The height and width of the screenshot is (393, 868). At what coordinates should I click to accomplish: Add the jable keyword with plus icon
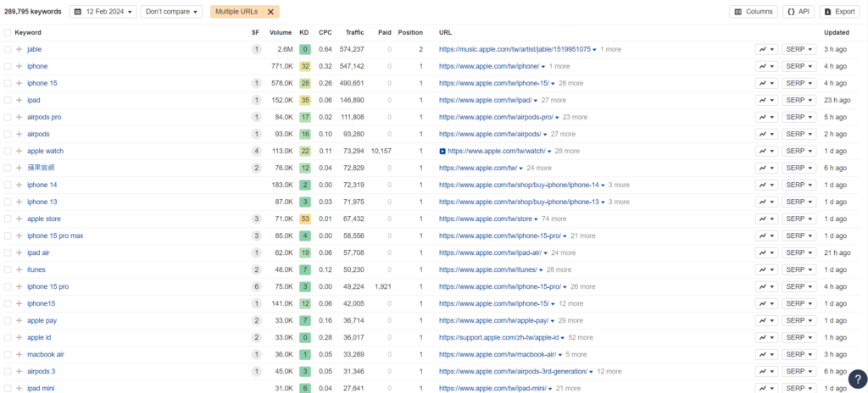[x=19, y=49]
